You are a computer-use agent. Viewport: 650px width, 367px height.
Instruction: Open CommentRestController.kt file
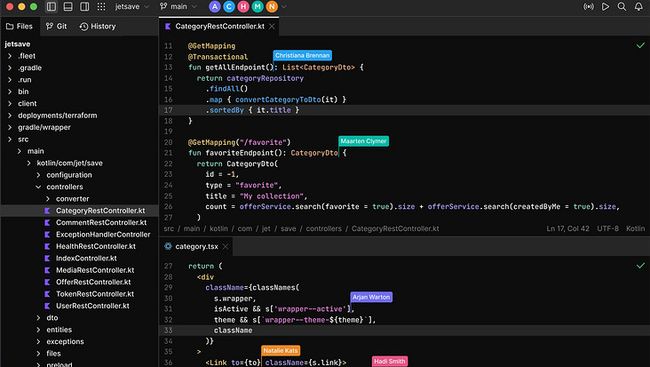[101, 223]
